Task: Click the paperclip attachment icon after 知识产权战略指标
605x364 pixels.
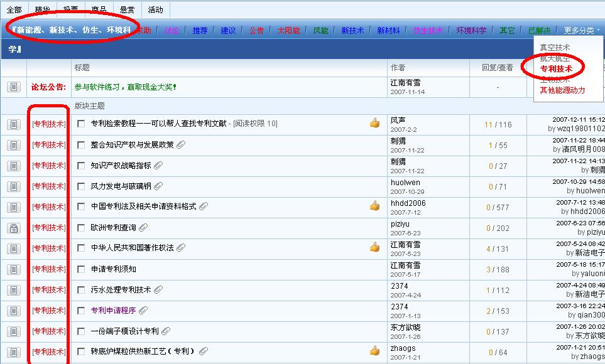Action: pyautogui.click(x=158, y=166)
